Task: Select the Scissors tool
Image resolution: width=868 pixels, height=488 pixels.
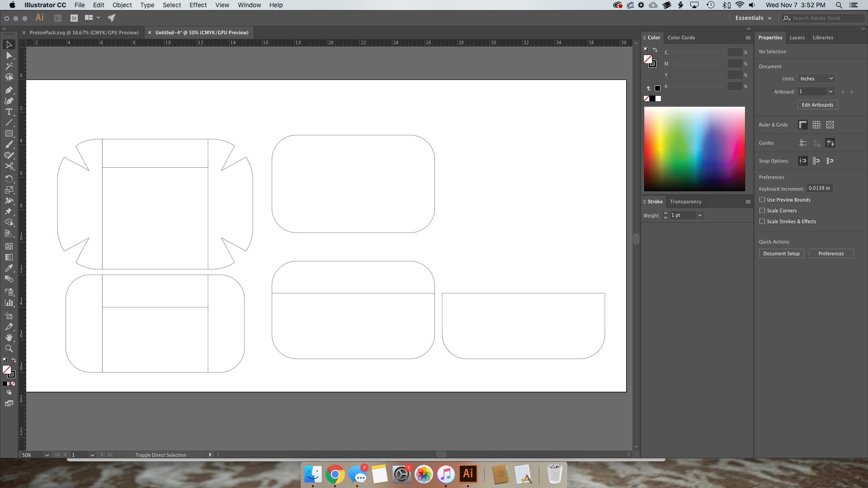Action: point(9,167)
